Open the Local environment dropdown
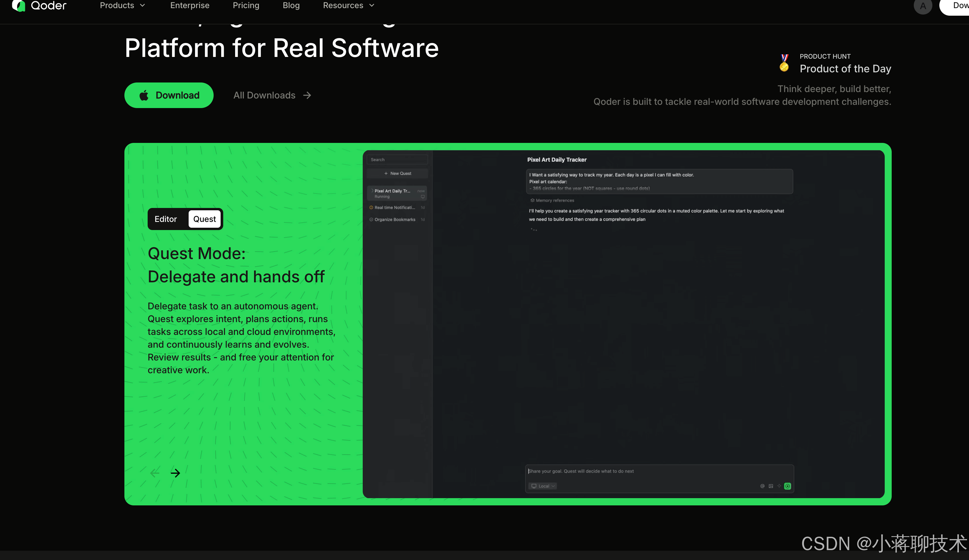 (x=543, y=486)
